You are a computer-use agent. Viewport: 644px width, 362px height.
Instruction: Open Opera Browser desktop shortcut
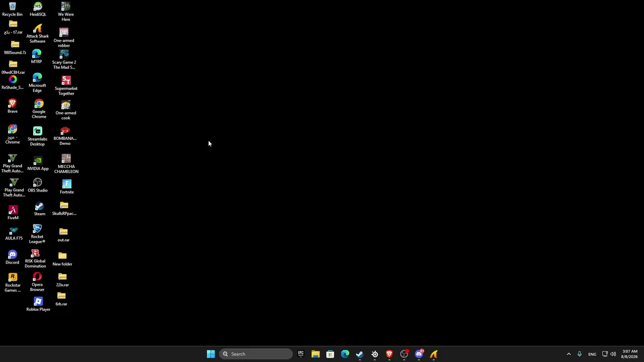point(37,282)
